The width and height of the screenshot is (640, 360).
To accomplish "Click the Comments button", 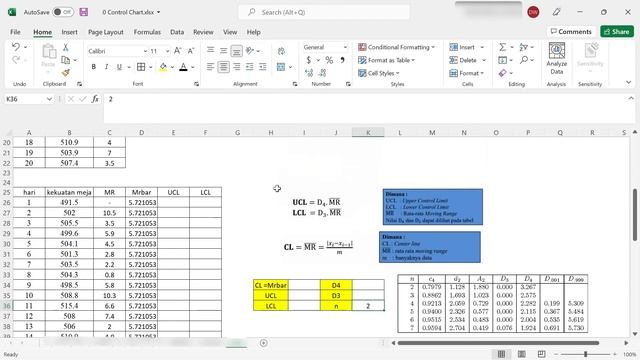I will [x=571, y=31].
